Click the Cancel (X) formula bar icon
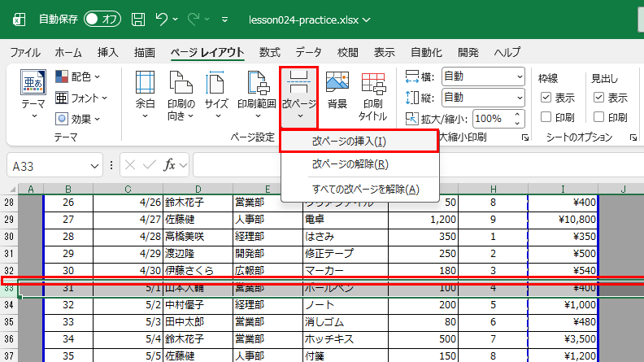Image resolution: width=644 pixels, height=362 pixels. tap(130, 165)
